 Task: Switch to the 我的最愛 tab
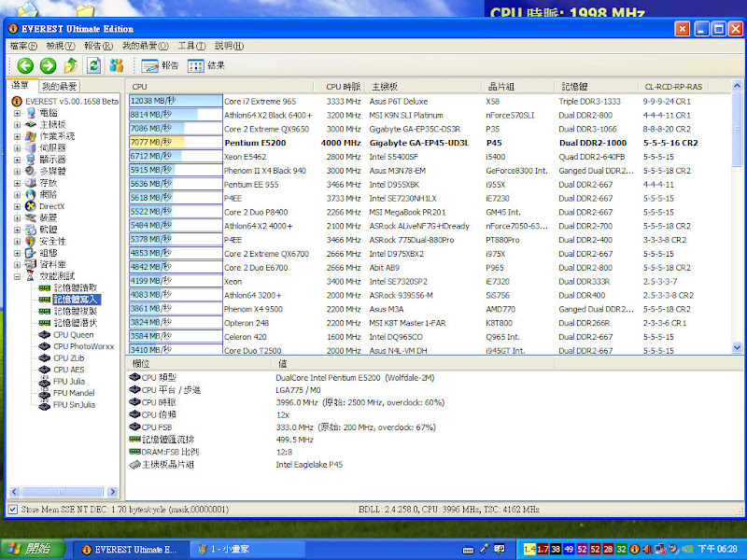[x=60, y=86]
